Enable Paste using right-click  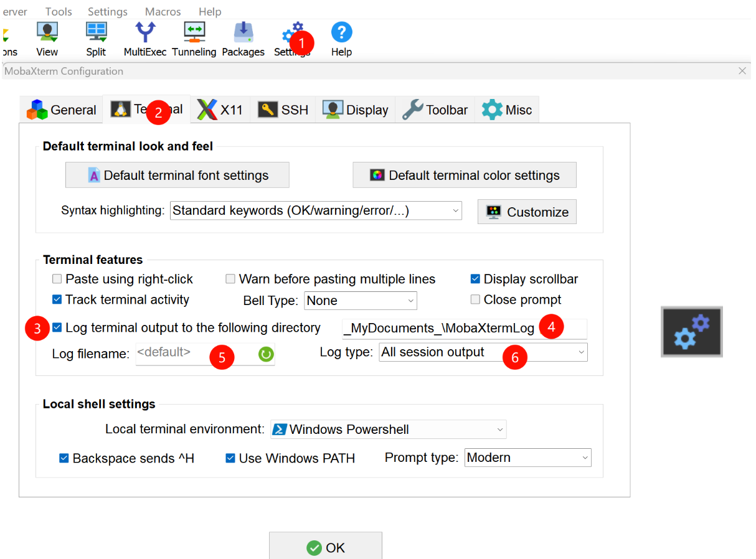pos(57,279)
